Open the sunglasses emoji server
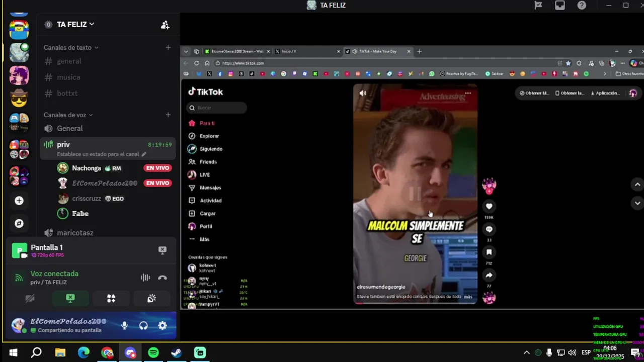Viewport: 644px width, 362px height. (19, 99)
